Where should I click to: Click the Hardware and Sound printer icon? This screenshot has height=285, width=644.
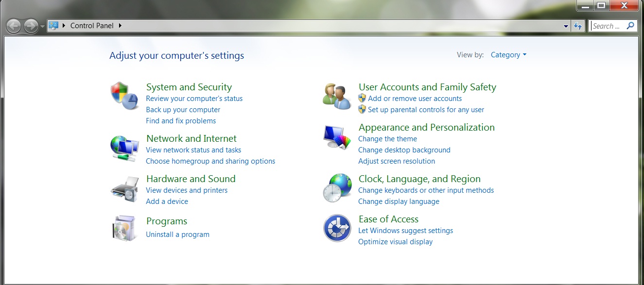click(x=123, y=188)
